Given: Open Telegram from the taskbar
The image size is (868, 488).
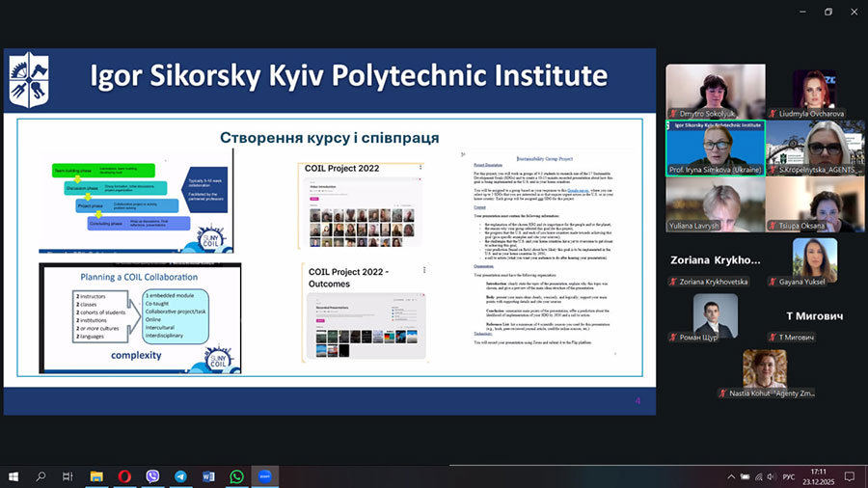Looking at the screenshot, I should click(180, 476).
